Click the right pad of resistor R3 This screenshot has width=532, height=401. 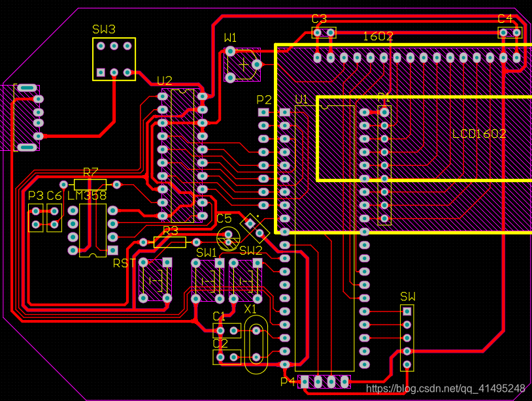pyautogui.click(x=197, y=242)
